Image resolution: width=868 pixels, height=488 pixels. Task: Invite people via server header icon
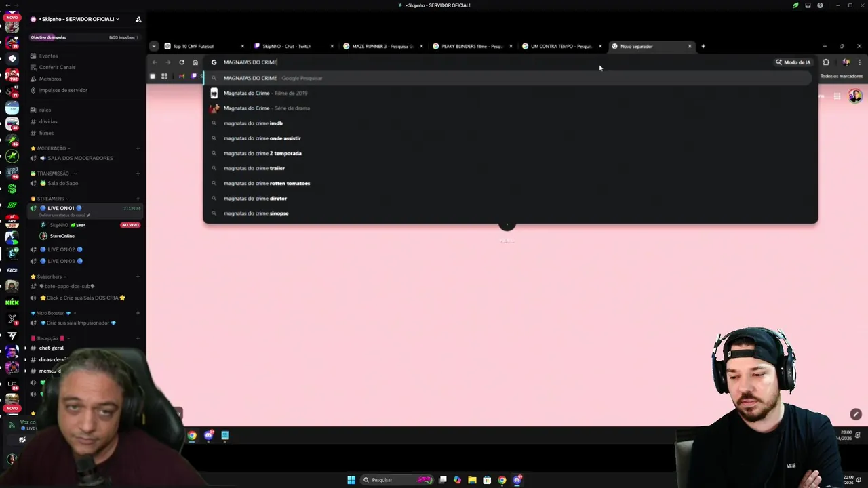tap(138, 19)
